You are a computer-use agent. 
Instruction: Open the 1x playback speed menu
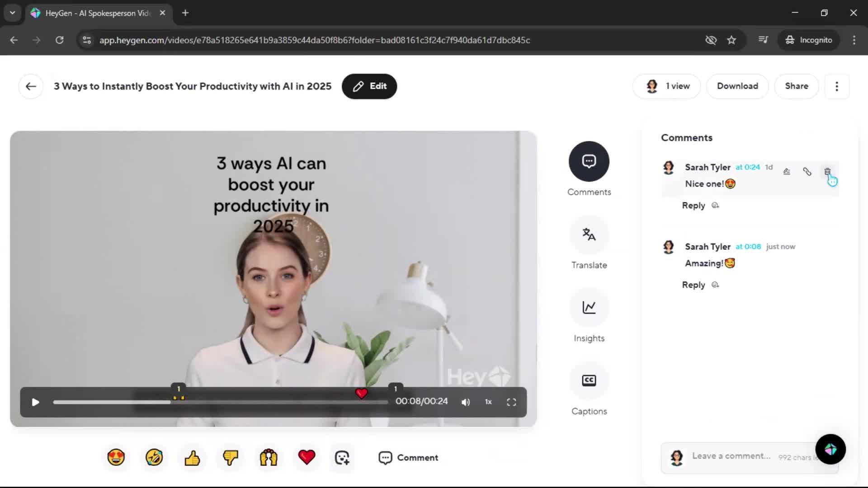[x=488, y=402]
